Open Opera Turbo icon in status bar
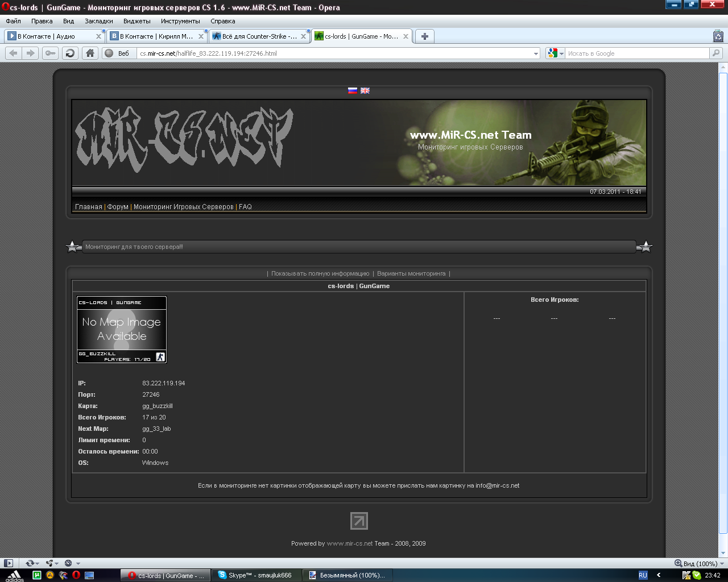This screenshot has height=582, width=728. (x=68, y=563)
